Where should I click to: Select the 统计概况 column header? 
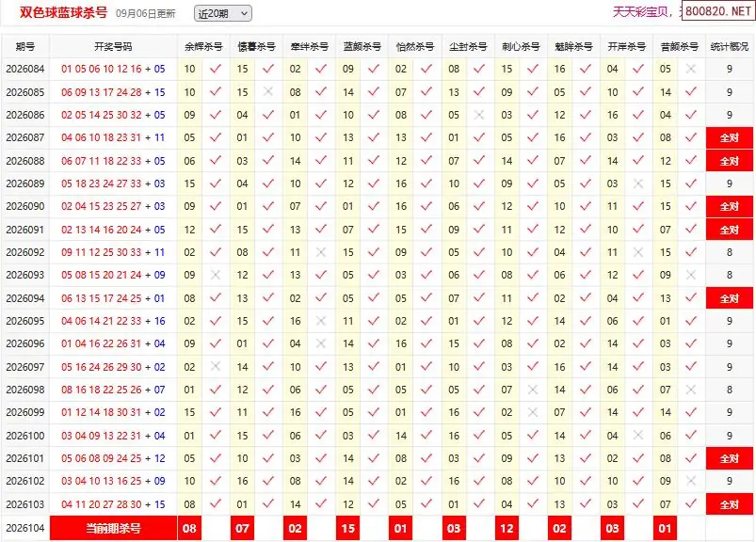coord(730,47)
